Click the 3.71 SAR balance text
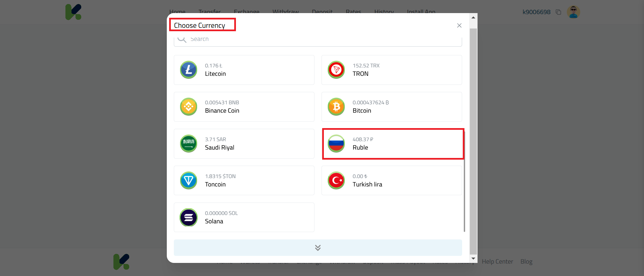 tap(215, 139)
